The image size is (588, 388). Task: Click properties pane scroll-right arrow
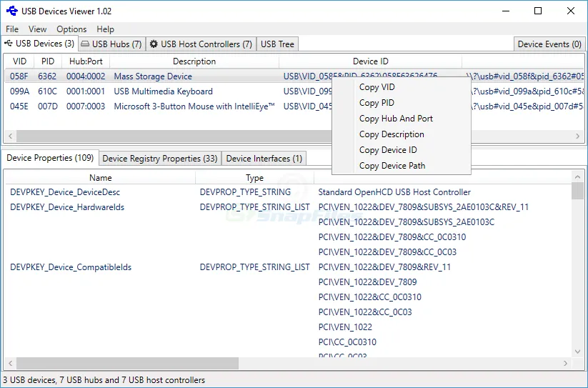click(566, 363)
